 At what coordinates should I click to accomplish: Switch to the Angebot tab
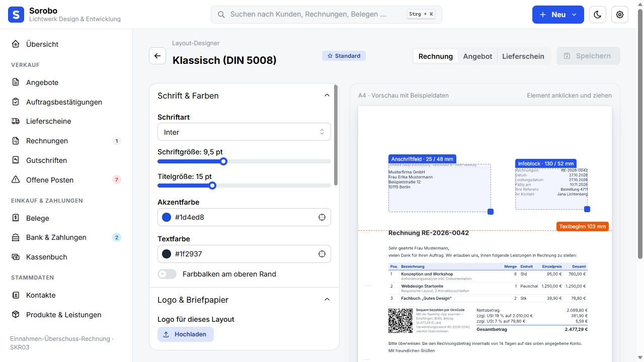tap(477, 56)
